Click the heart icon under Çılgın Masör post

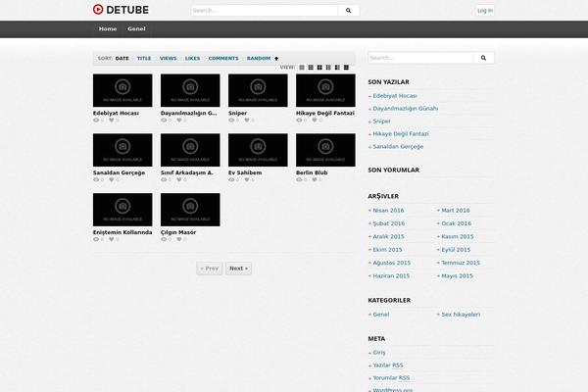point(179,239)
